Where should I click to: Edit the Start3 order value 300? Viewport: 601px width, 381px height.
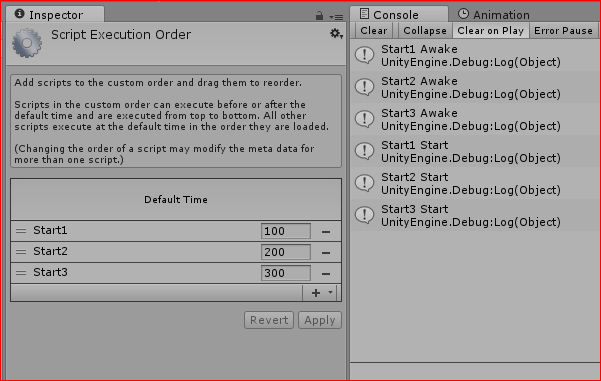[286, 273]
